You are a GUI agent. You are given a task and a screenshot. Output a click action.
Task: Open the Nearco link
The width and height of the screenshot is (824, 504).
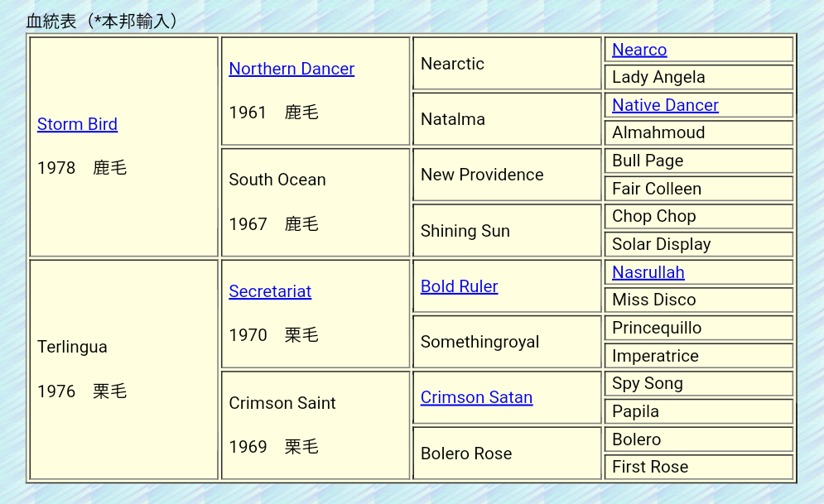click(x=638, y=50)
